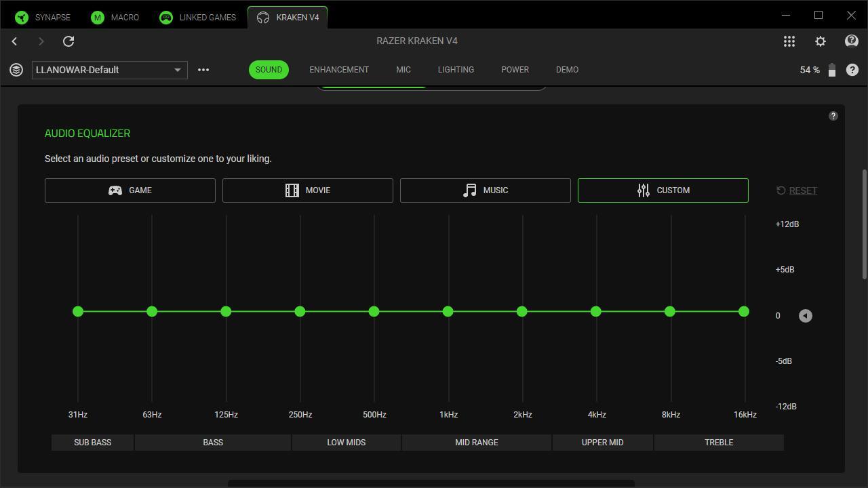Click the TREBLE band label
The width and height of the screenshot is (868, 488).
pyautogui.click(x=719, y=443)
